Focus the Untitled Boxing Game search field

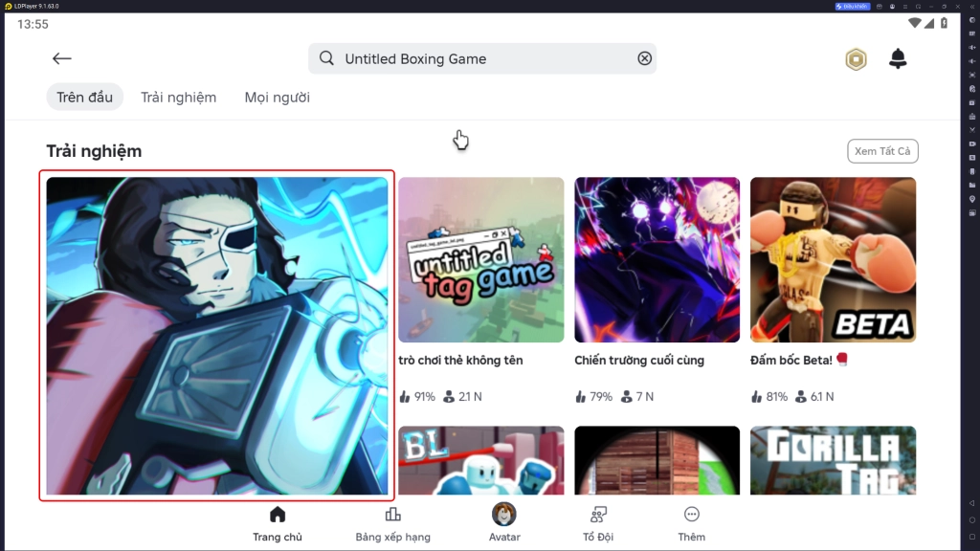point(482,58)
